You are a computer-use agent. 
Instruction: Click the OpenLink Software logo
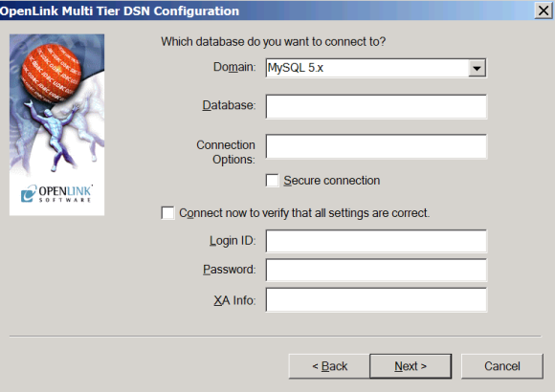[x=56, y=193]
